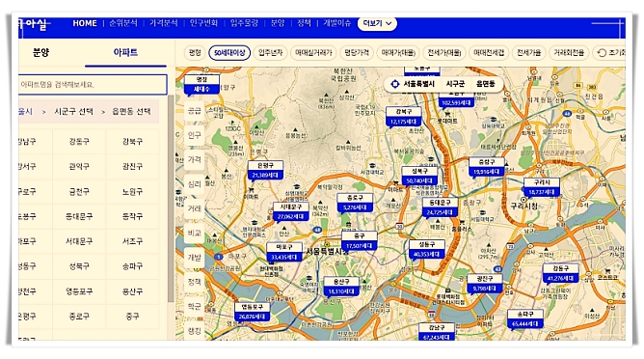The height and width of the screenshot is (359, 644).
Task: Toggle the 가격 map side button
Action: pyautogui.click(x=195, y=159)
